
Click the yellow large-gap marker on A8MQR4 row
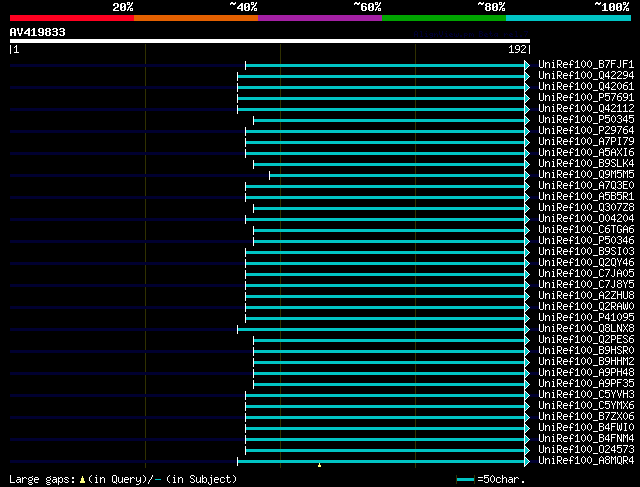[x=320, y=465]
